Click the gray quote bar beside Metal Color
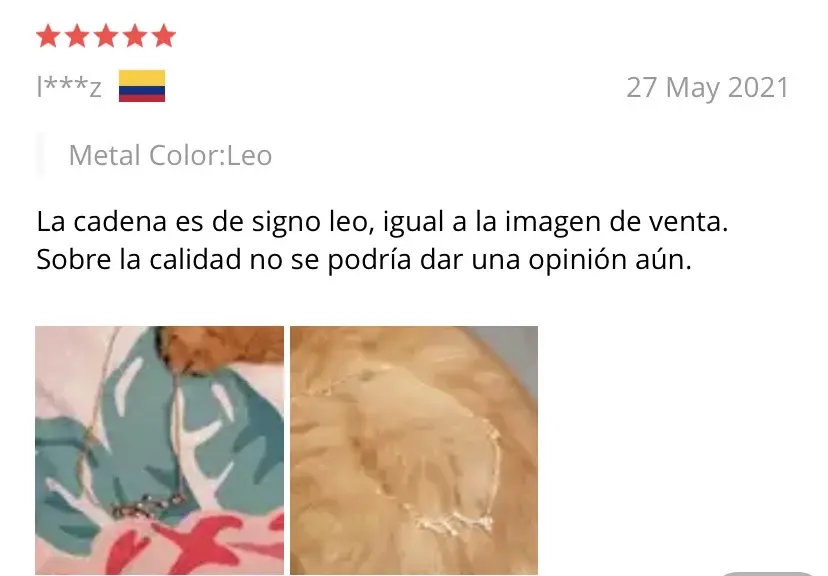The image size is (828, 576). (40, 154)
